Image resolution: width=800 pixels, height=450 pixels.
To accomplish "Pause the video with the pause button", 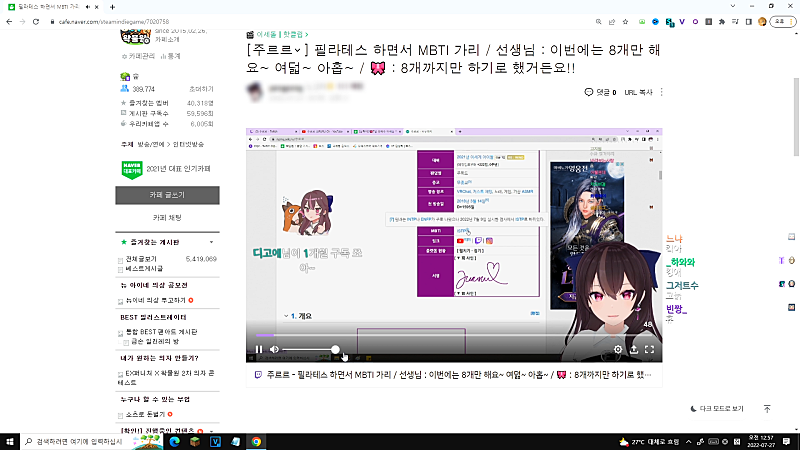I will tap(258, 349).
